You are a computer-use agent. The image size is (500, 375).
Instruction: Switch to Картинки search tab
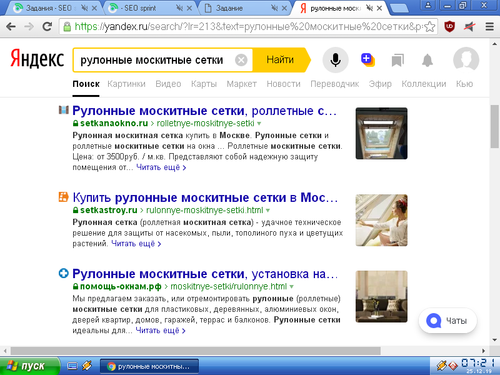126,84
